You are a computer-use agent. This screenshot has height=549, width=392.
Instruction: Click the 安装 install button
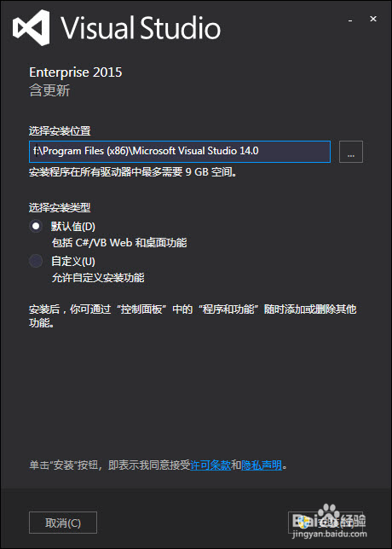coord(326,523)
